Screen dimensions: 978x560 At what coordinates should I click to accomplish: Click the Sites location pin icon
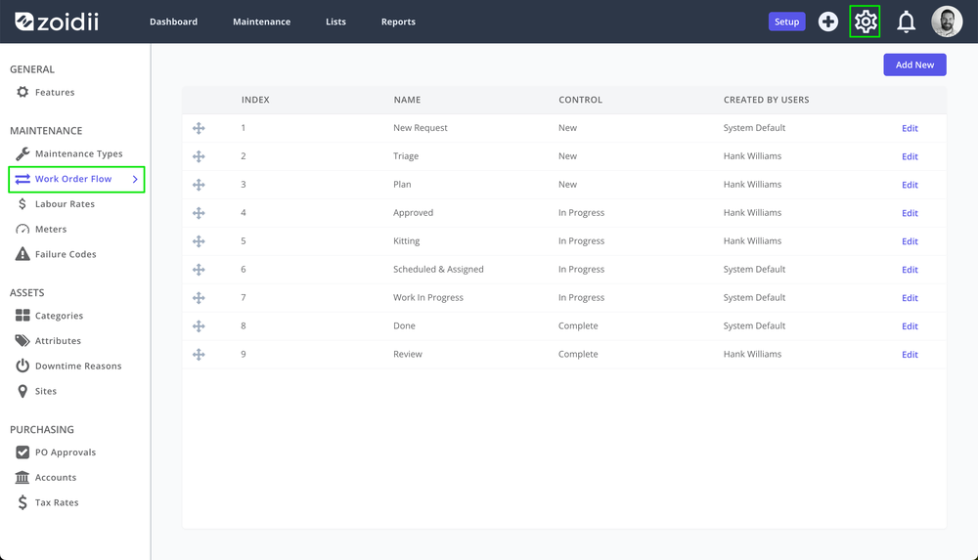pyautogui.click(x=22, y=391)
